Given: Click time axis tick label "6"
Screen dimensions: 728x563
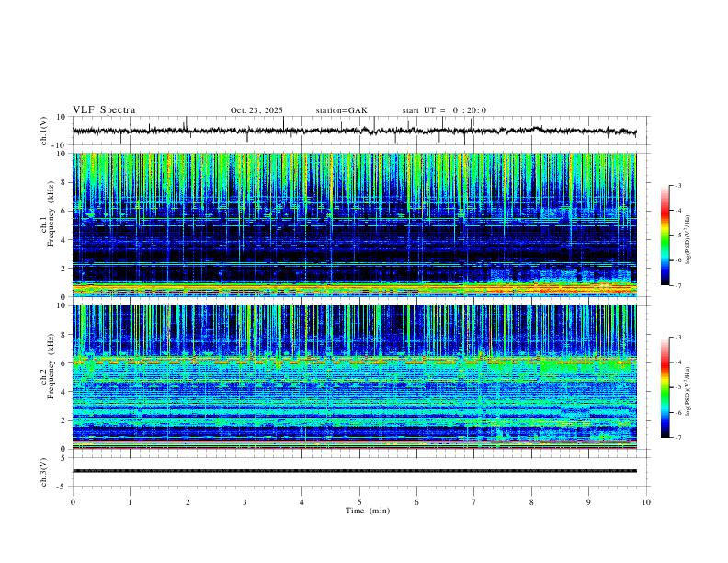Looking at the screenshot, I should click(416, 502).
